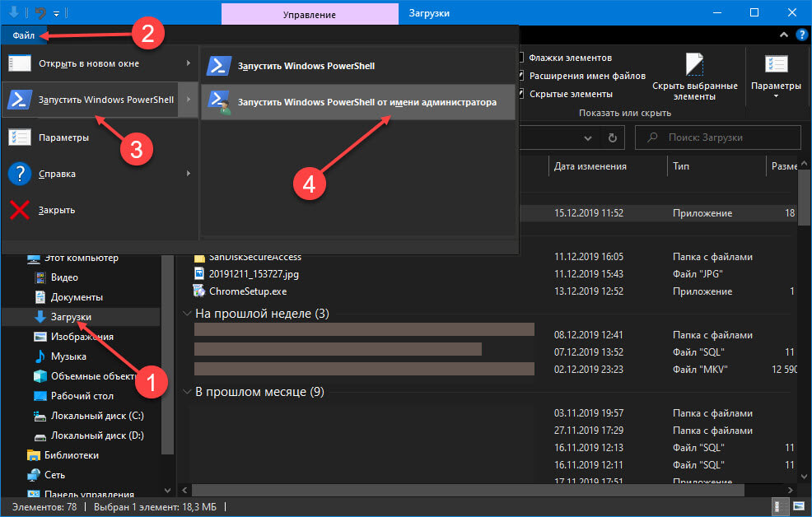Select the SQL file dated 16.11.2019 12:13

coord(495,448)
